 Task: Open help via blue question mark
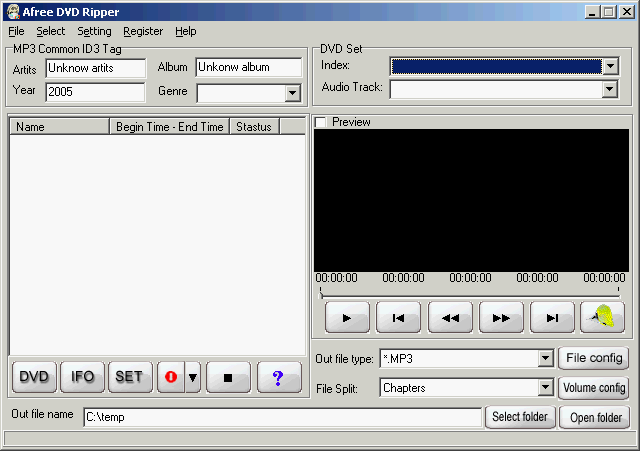point(279,378)
